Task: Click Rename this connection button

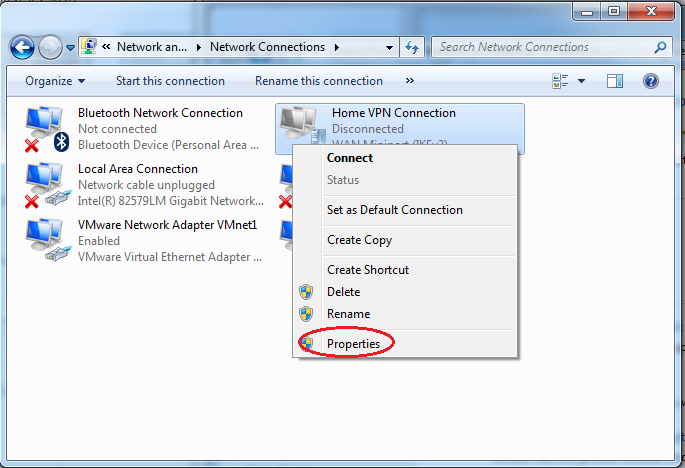Action: (x=319, y=81)
